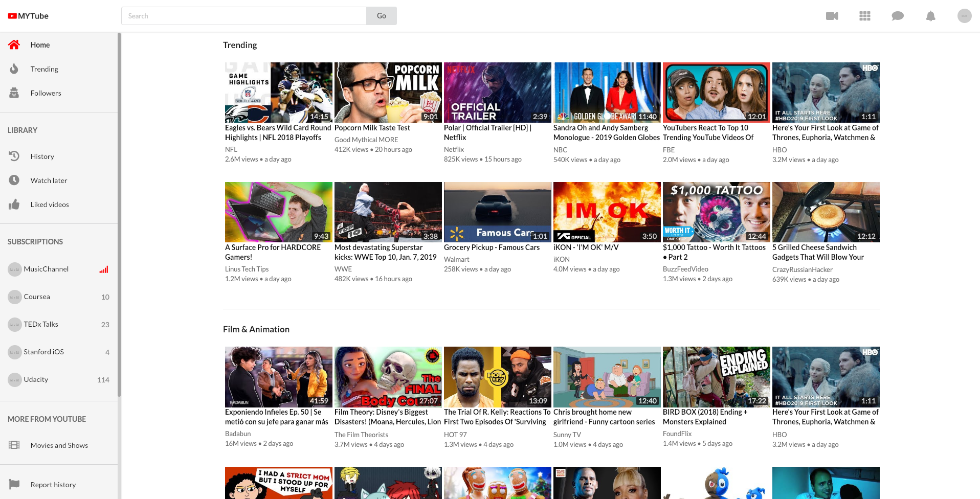The height and width of the screenshot is (499, 980).
Task: Open the Film Theory Disney Disasters thumbnail
Action: click(x=388, y=377)
